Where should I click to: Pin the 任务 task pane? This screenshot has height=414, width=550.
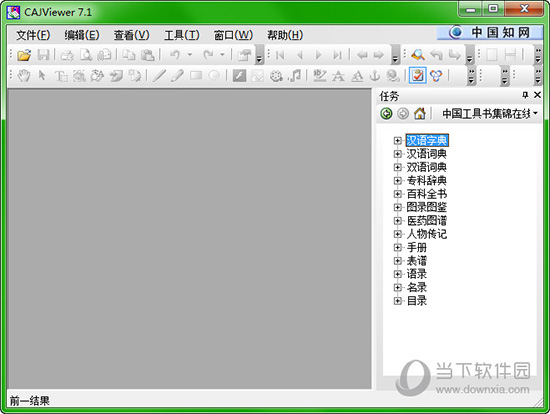click(x=525, y=95)
